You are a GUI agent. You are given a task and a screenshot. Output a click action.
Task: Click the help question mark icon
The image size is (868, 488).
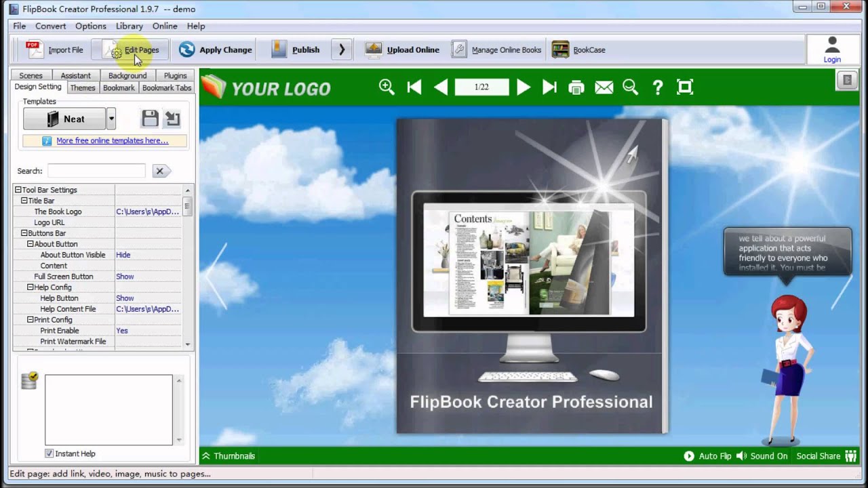tap(658, 87)
